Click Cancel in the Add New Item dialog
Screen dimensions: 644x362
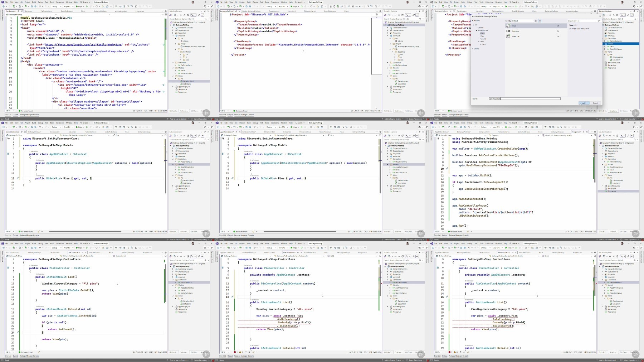[595, 103]
